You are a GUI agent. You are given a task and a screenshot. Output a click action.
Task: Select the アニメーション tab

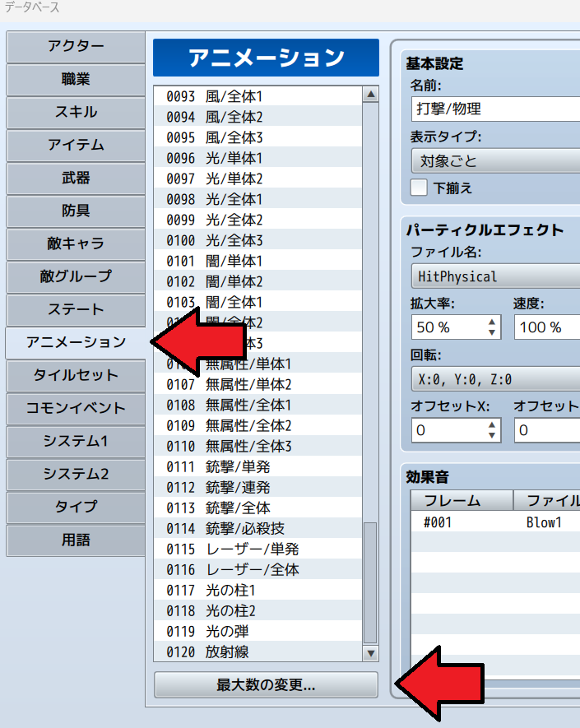tap(76, 343)
